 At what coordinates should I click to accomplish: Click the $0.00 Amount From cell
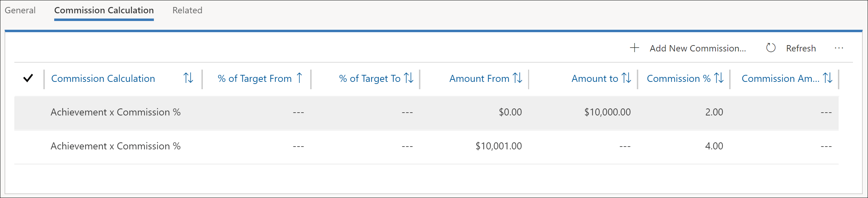pos(510,112)
